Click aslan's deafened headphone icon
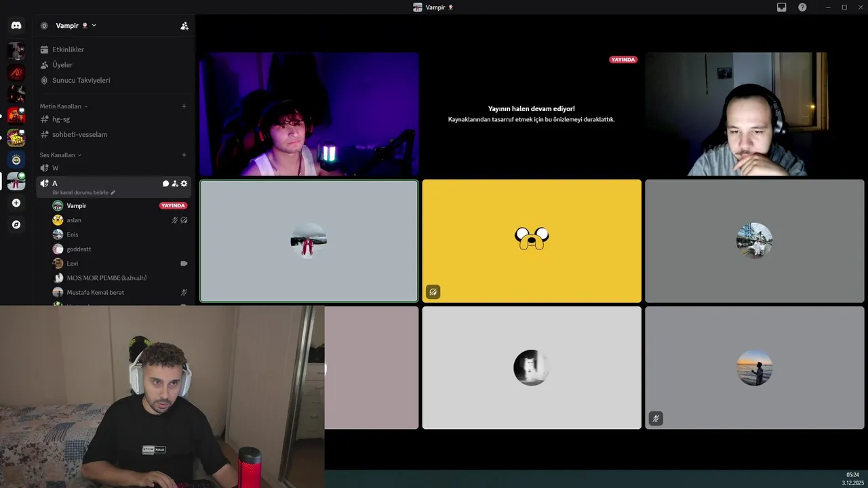Viewport: 868px width, 488px height. point(184,220)
